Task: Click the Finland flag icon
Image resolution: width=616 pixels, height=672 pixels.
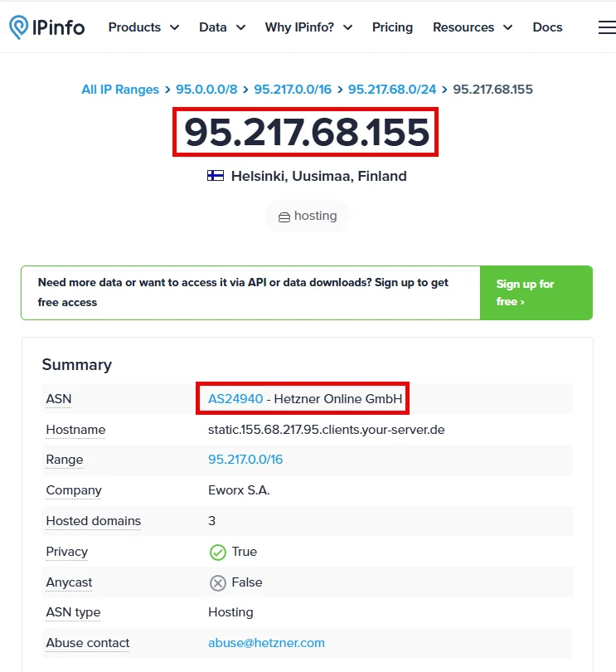Action: click(x=216, y=176)
